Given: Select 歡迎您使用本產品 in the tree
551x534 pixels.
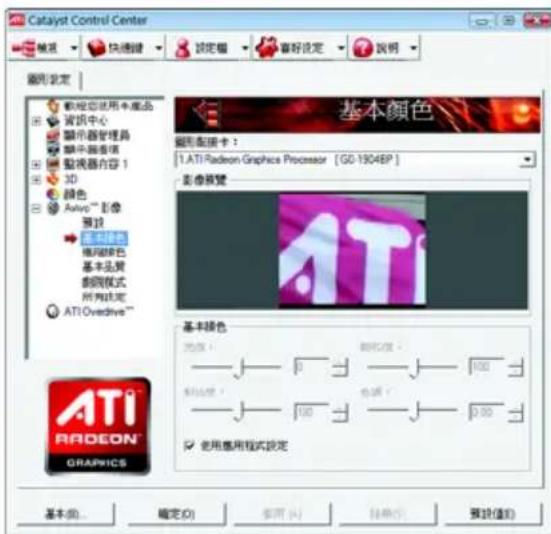Looking at the screenshot, I should pos(109,106).
